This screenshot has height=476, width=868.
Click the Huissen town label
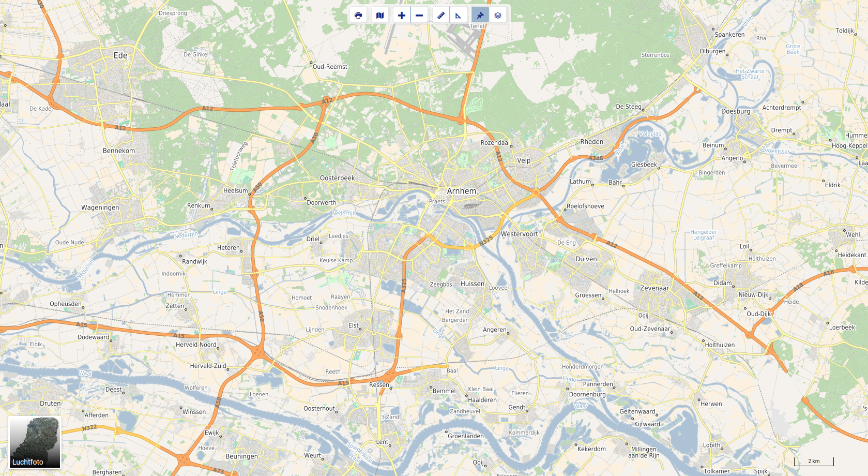[473, 284]
